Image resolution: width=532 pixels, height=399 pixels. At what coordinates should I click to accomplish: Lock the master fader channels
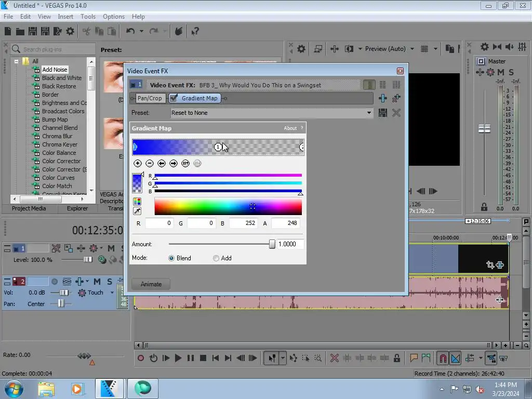(x=484, y=207)
